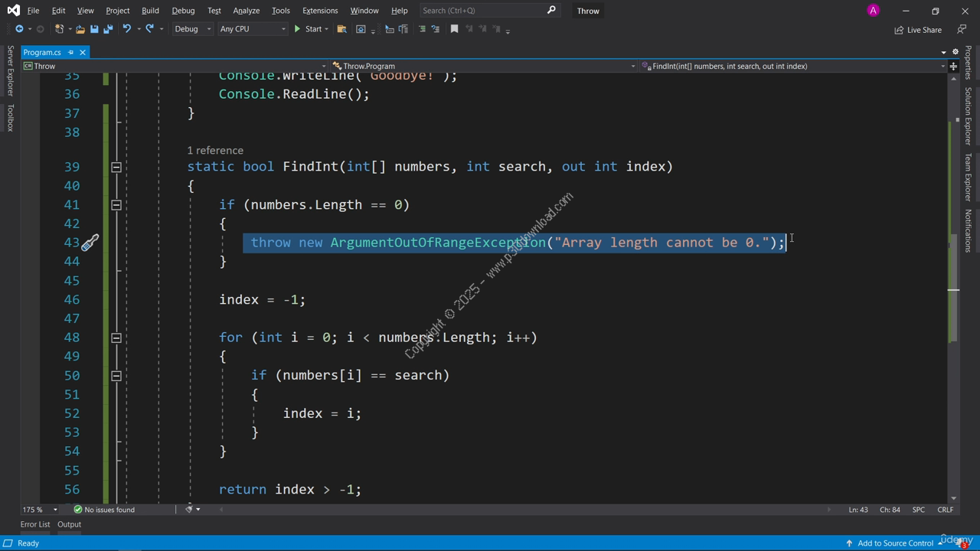This screenshot has width=980, height=551.
Task: Open the Toolbox side tab
Action: [10, 118]
